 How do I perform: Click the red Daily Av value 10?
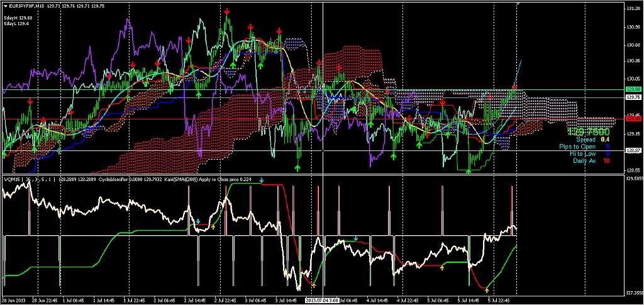click(607, 161)
